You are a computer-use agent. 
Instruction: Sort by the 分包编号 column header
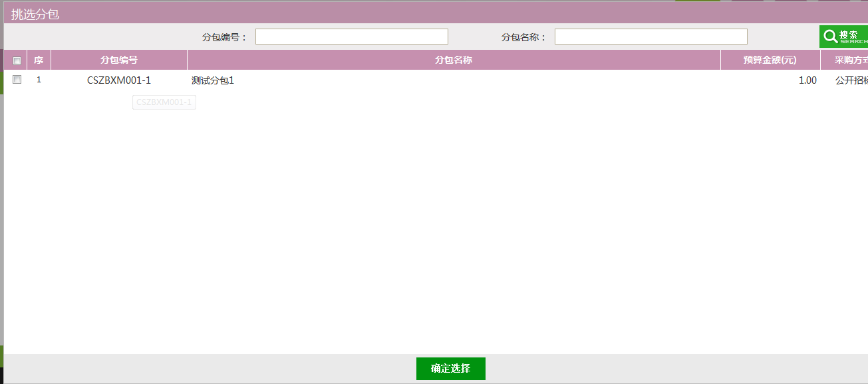(x=119, y=60)
